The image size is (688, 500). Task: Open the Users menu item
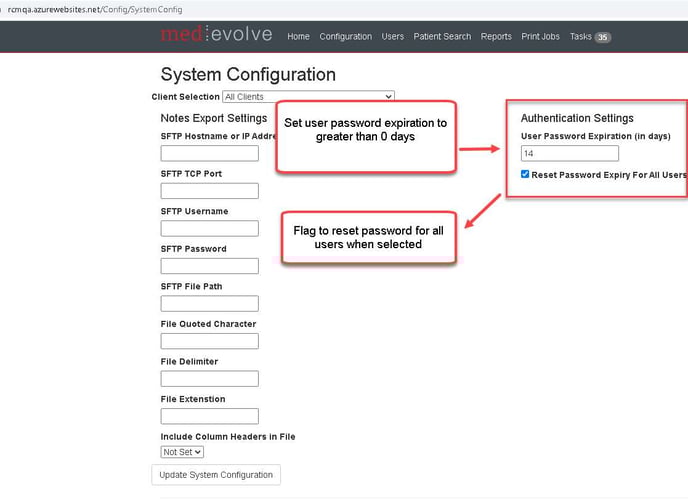pyautogui.click(x=392, y=37)
